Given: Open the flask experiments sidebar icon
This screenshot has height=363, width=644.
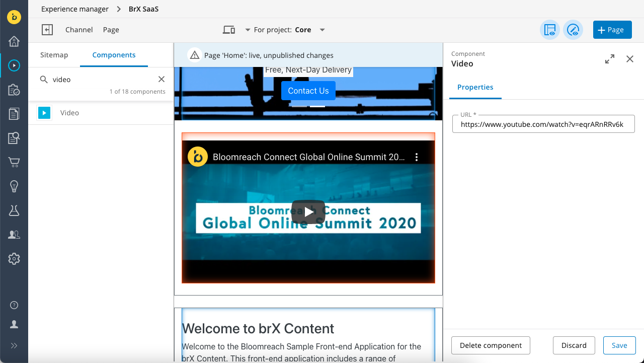Looking at the screenshot, I should [14, 210].
